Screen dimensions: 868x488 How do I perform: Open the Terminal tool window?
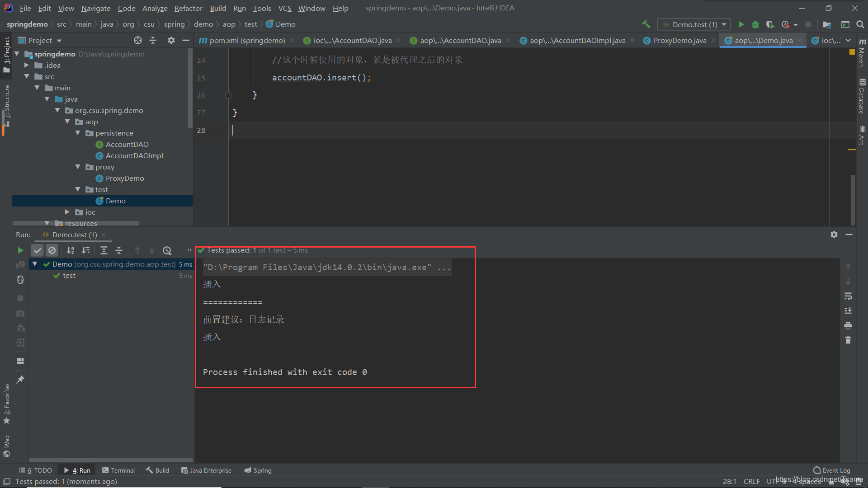pyautogui.click(x=118, y=470)
